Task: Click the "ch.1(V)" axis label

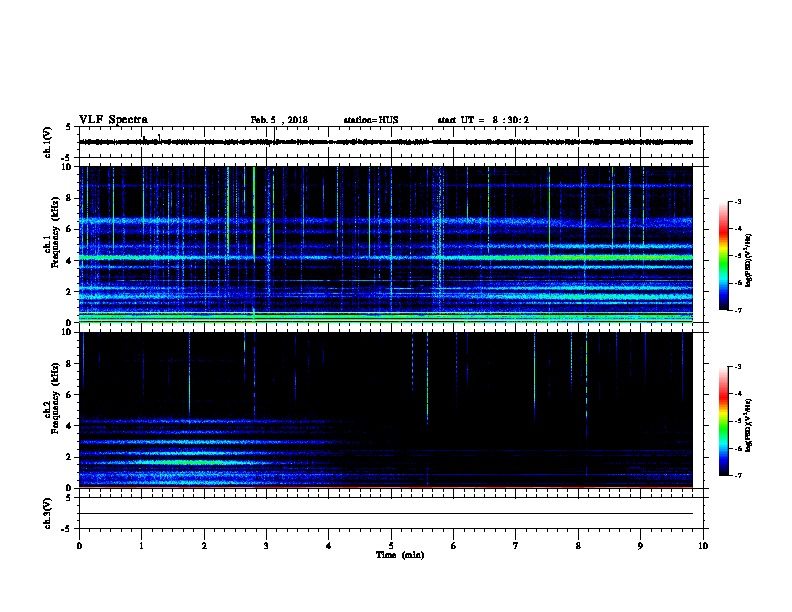Action: [48, 142]
